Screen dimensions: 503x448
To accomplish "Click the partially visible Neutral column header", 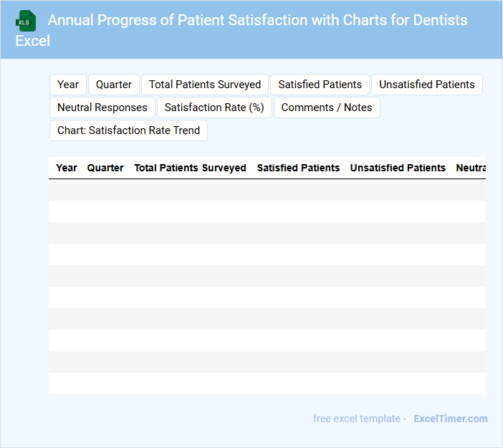I will 470,168.
